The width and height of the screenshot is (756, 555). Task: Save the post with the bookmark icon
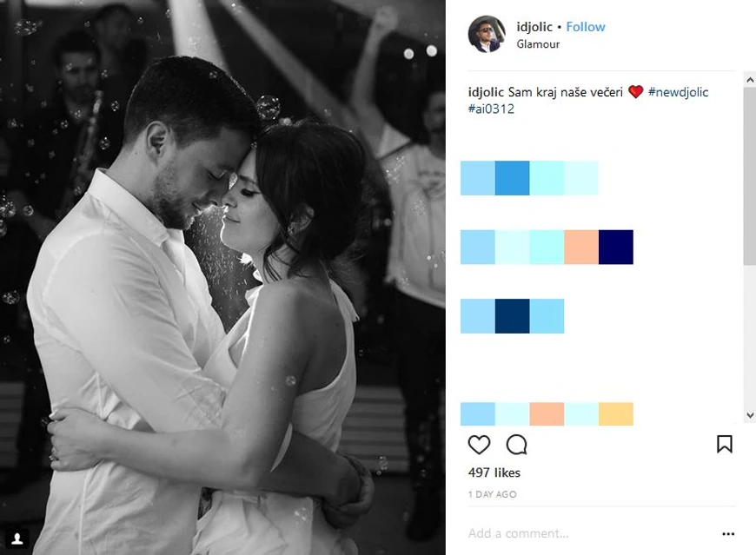724,444
